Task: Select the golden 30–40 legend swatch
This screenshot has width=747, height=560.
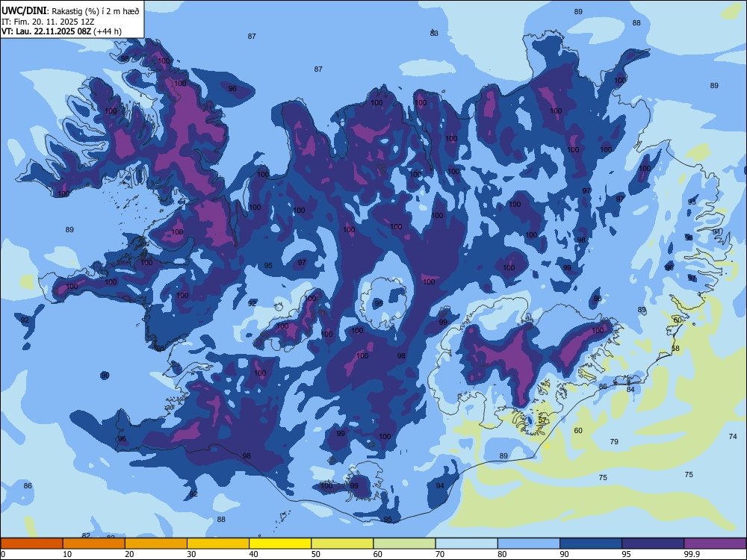Action: (x=218, y=544)
